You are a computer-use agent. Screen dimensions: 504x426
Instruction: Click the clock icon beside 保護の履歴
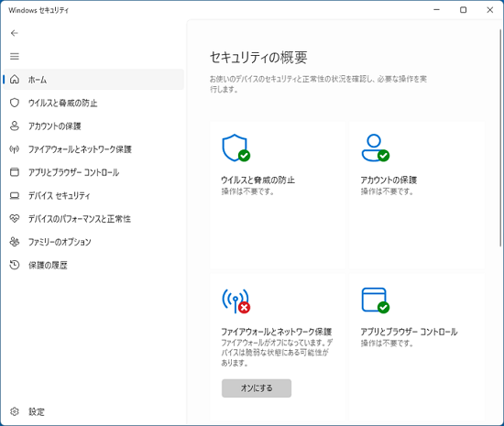click(x=15, y=265)
